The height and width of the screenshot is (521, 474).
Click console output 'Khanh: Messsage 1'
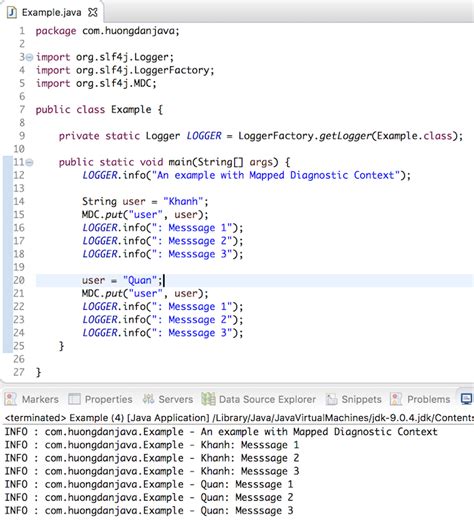pyautogui.click(x=250, y=445)
